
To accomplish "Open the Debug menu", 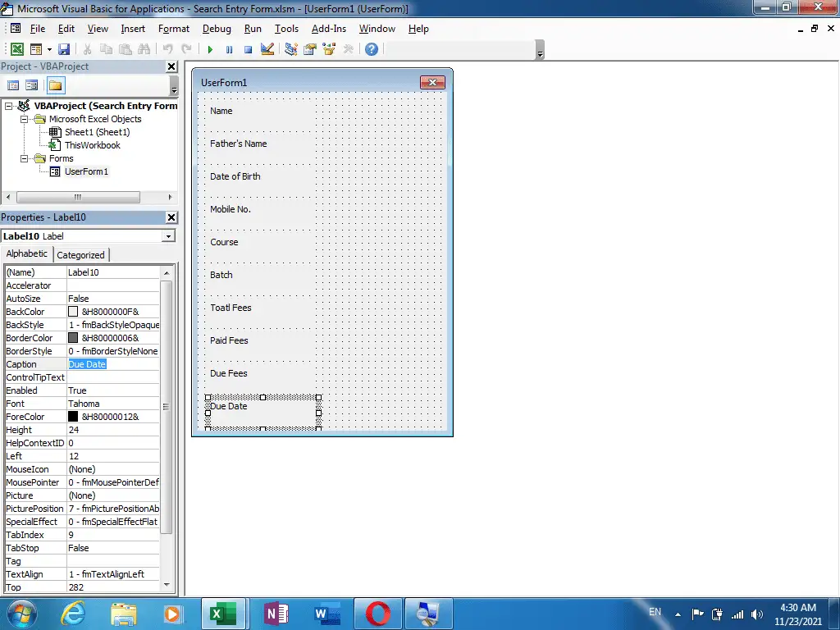I will (x=217, y=29).
